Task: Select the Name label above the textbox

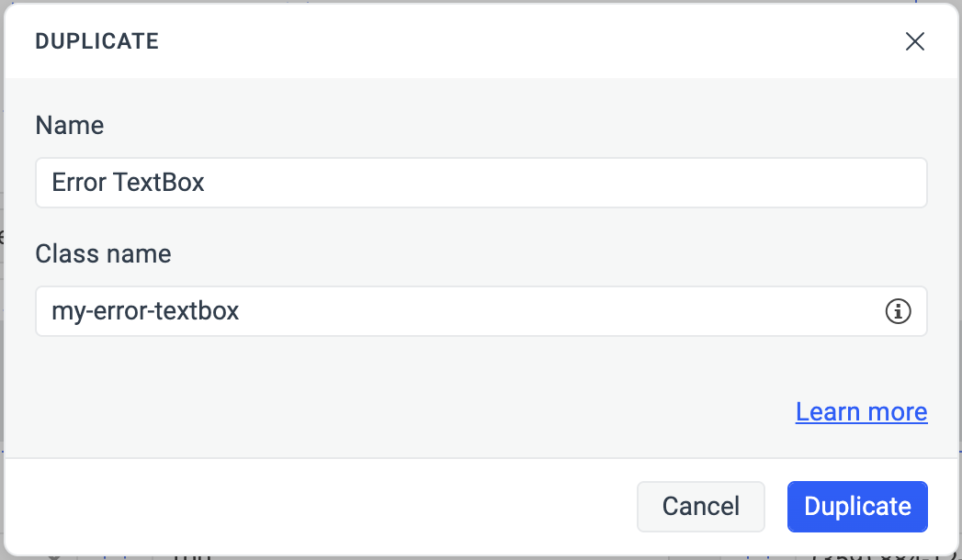Action: click(69, 125)
